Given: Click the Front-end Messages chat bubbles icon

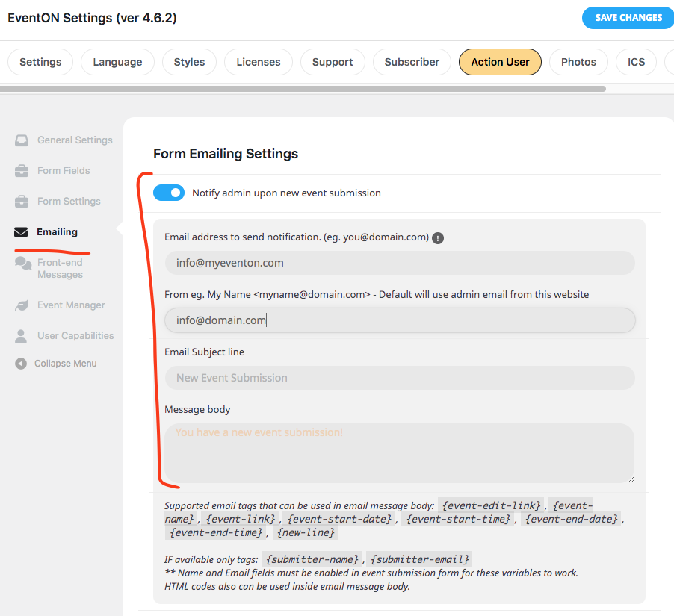Looking at the screenshot, I should tap(23, 264).
